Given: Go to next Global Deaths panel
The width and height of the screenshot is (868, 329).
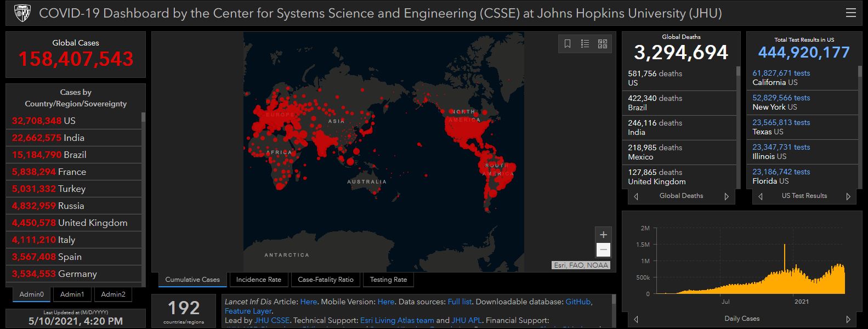Looking at the screenshot, I should (x=727, y=196).
